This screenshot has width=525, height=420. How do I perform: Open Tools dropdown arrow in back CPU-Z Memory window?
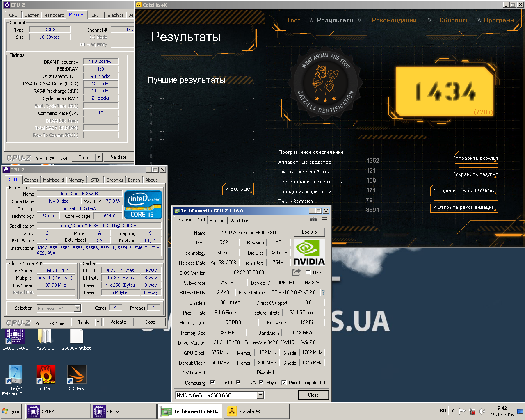(x=98, y=157)
